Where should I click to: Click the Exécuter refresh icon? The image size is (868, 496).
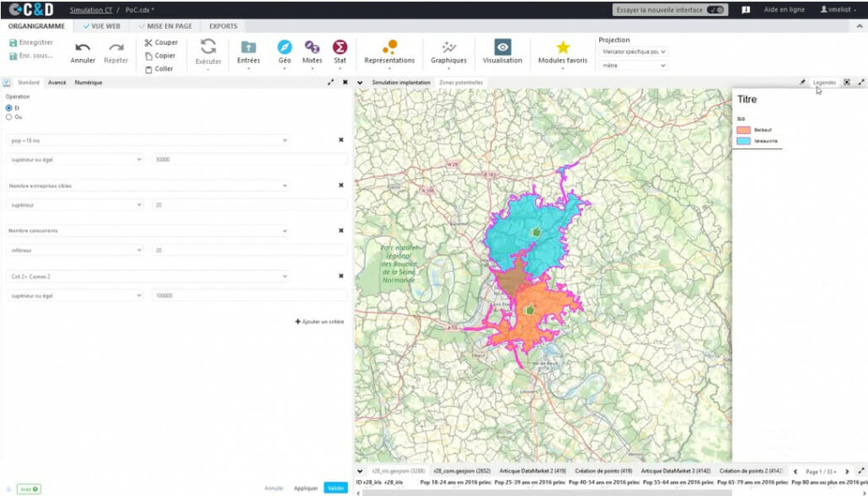point(208,47)
